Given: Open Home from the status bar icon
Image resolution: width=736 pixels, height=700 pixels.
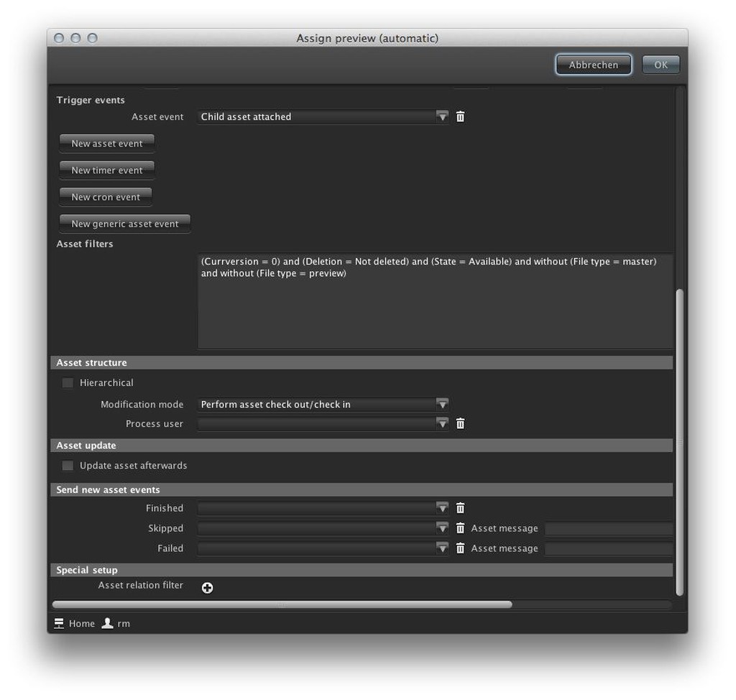Looking at the screenshot, I should tap(59, 623).
